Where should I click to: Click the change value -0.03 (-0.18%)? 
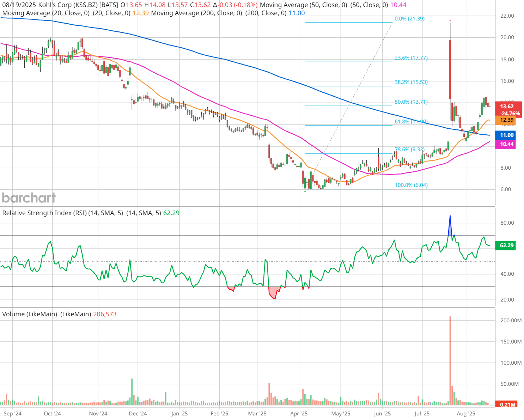click(x=235, y=5)
